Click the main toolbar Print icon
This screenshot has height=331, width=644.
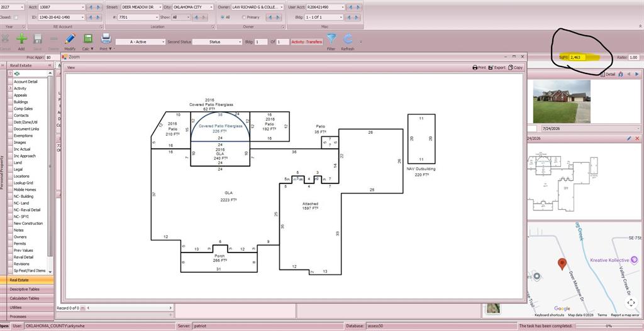tap(106, 39)
